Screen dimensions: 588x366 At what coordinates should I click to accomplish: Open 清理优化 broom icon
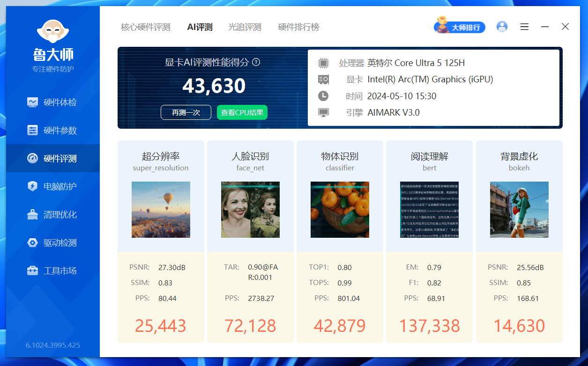coord(32,214)
